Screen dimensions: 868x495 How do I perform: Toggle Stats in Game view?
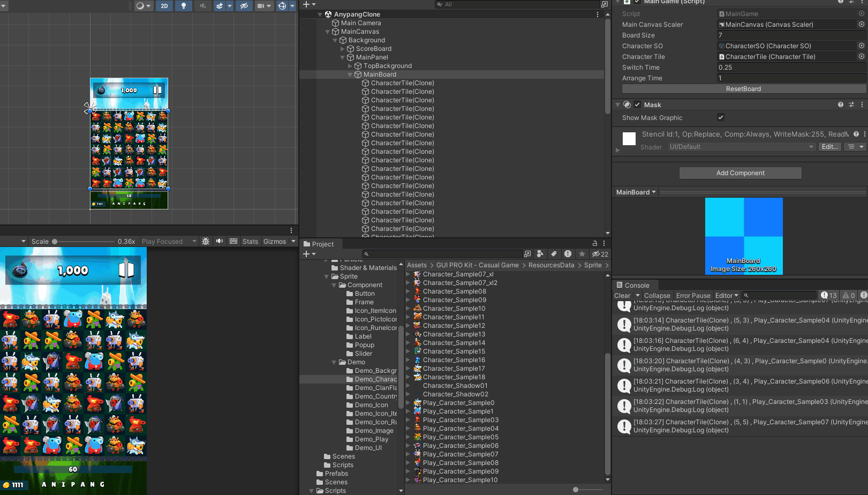click(250, 242)
